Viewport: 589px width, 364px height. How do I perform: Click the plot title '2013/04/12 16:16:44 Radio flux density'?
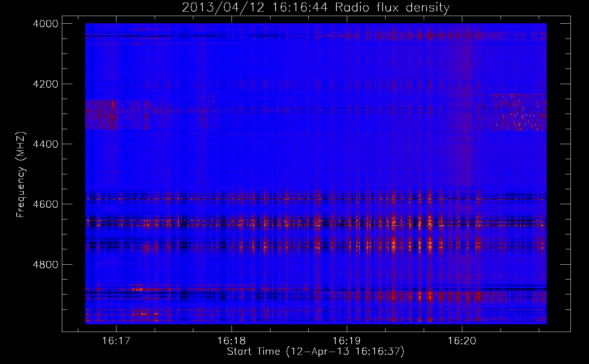coord(316,7)
